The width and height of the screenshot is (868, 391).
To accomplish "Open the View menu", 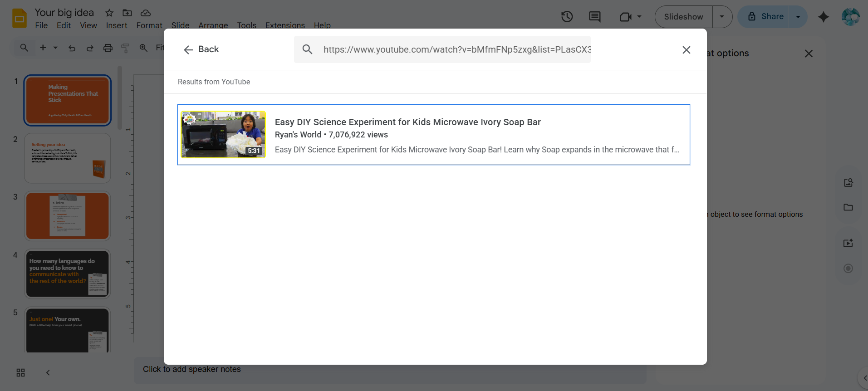I will coord(88,25).
